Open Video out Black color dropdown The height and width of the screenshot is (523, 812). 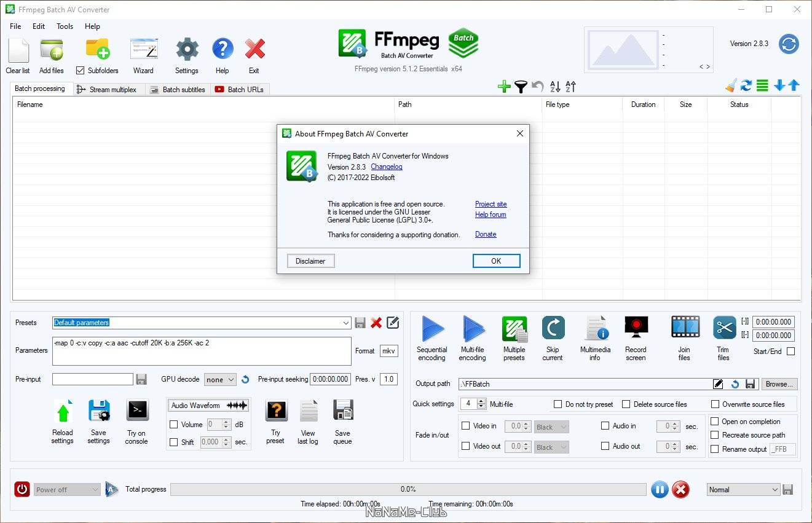(x=551, y=447)
